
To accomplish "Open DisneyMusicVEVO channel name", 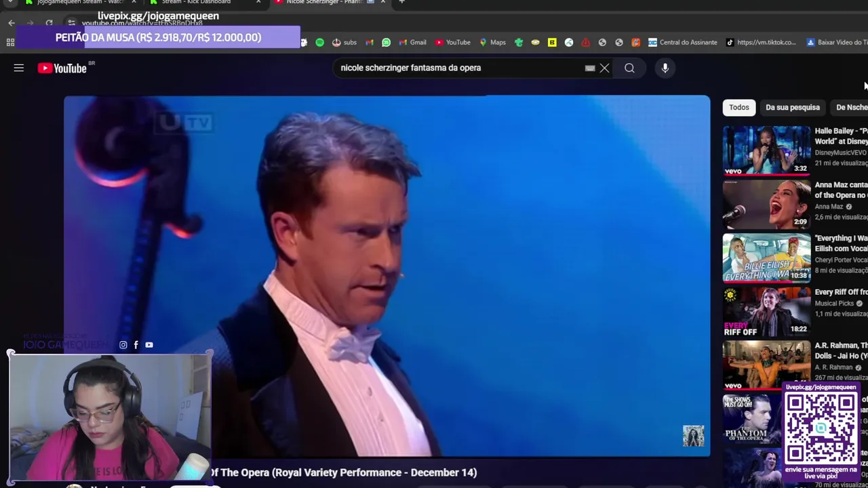I will 841,152.
